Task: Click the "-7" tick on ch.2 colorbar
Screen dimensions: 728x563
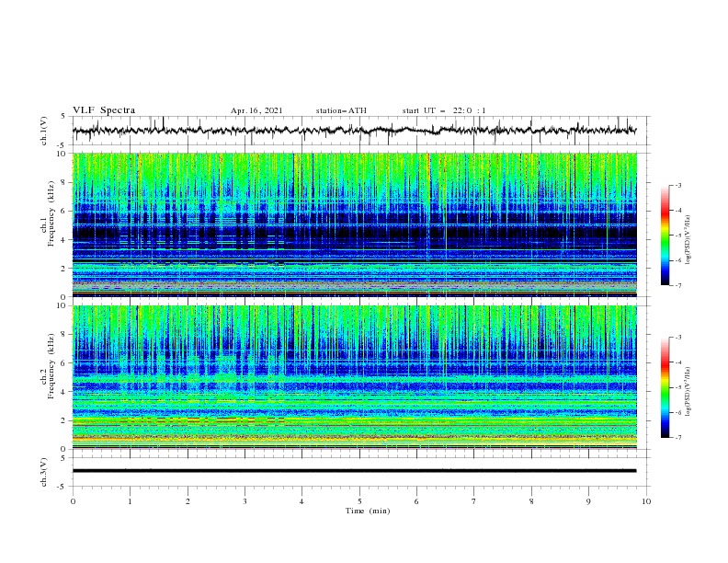Action: [677, 438]
